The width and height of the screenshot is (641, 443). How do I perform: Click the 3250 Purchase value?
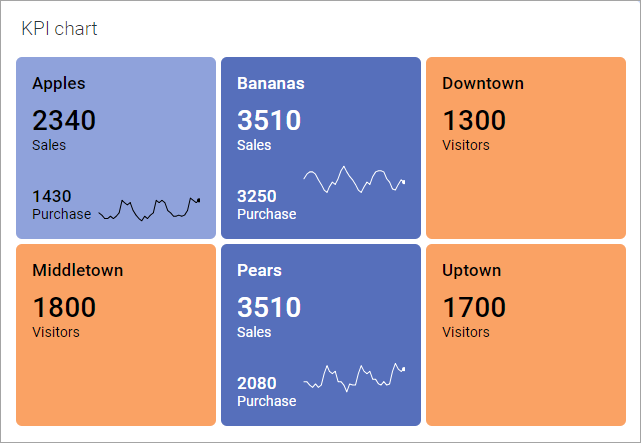257,196
